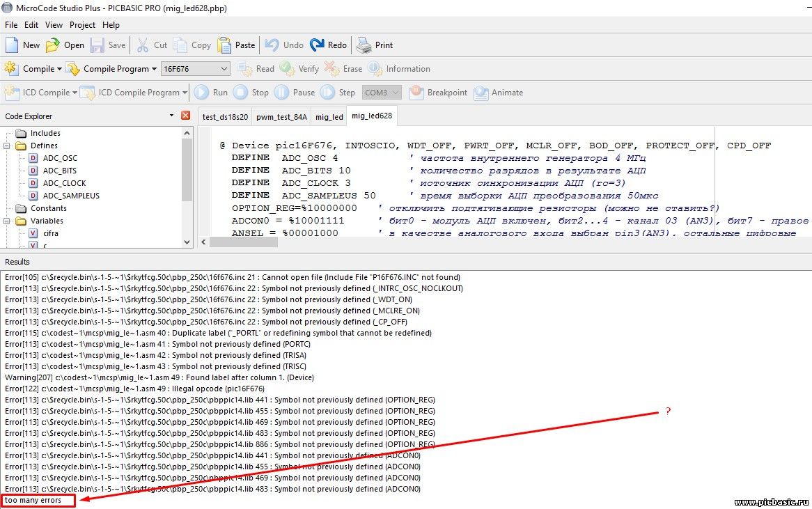Click the Duplicate label Error[115] line
This screenshot has height=509, width=812.
[x=218, y=333]
